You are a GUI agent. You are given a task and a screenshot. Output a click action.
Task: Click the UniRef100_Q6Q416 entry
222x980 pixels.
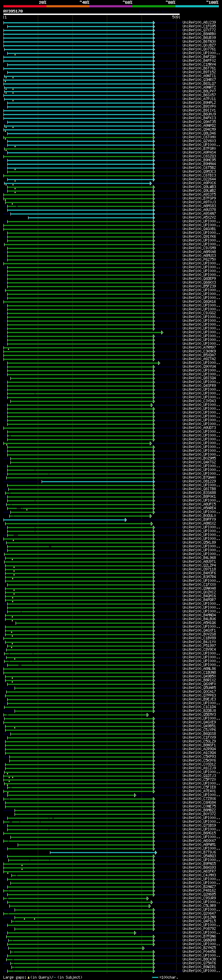click(199, 302)
